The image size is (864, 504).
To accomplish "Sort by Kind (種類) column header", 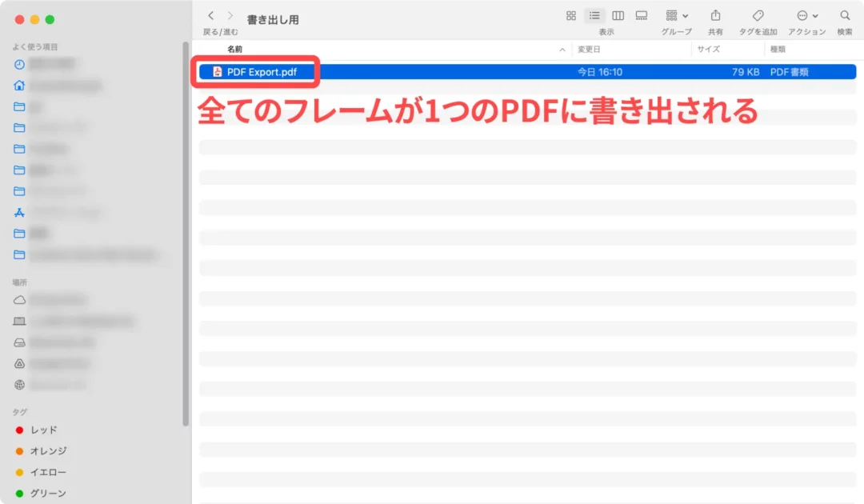I will click(778, 50).
